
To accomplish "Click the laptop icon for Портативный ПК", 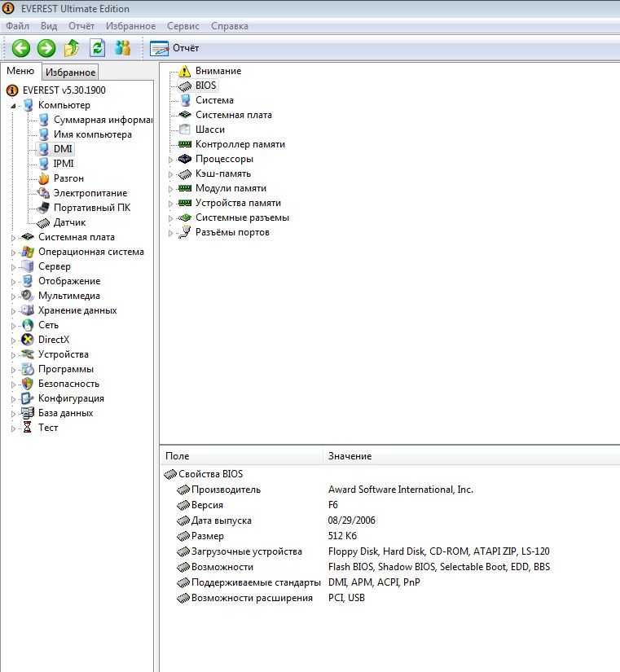I will pyautogui.click(x=44, y=208).
